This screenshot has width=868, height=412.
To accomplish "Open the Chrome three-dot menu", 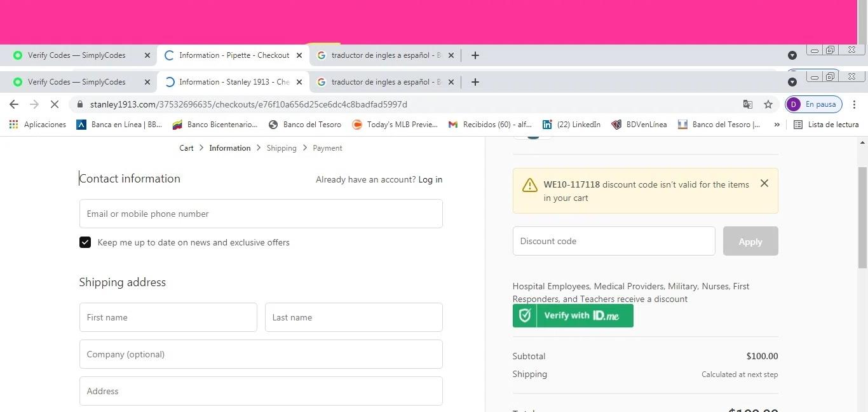I will (854, 104).
